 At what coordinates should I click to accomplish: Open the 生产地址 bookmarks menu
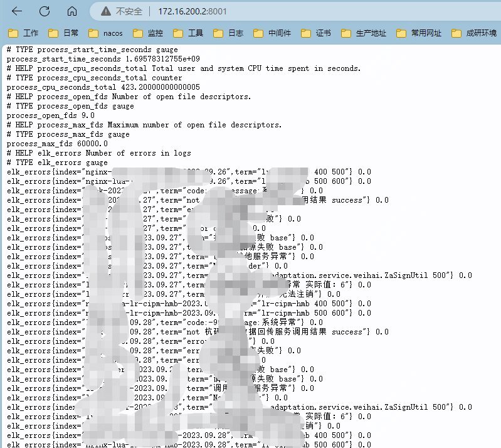click(x=364, y=33)
